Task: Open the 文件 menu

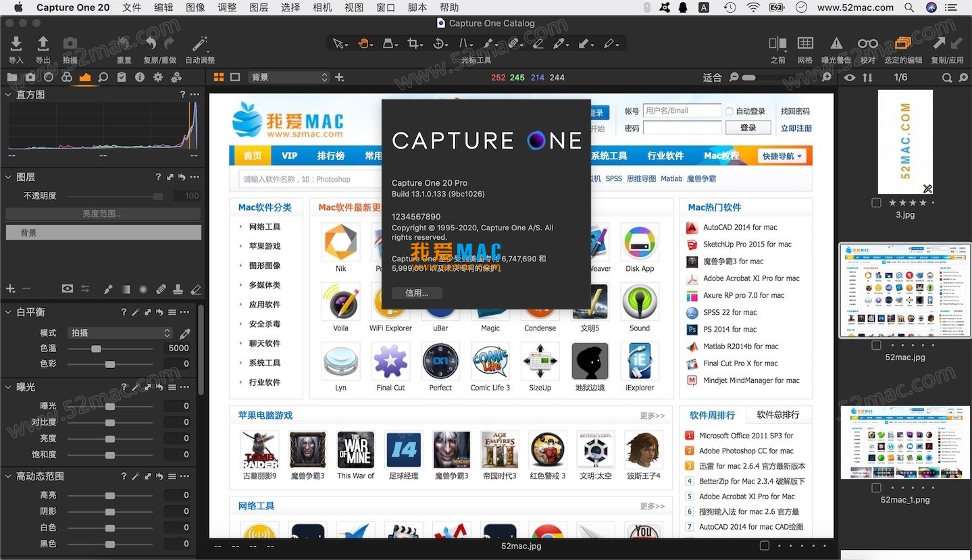Action: [132, 7]
